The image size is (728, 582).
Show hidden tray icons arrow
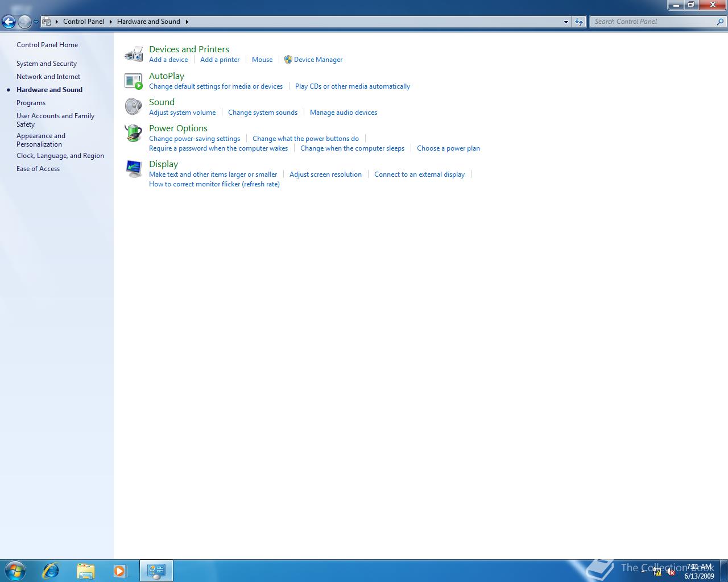pyautogui.click(x=643, y=572)
